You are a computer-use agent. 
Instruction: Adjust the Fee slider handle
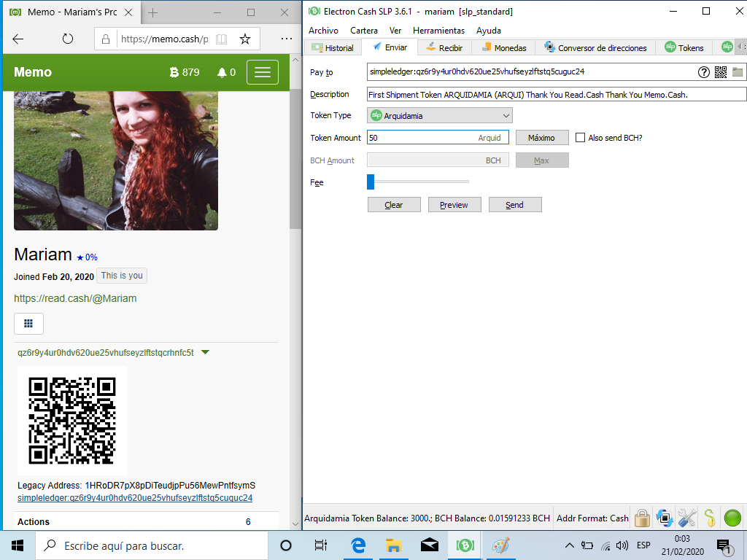[371, 182]
